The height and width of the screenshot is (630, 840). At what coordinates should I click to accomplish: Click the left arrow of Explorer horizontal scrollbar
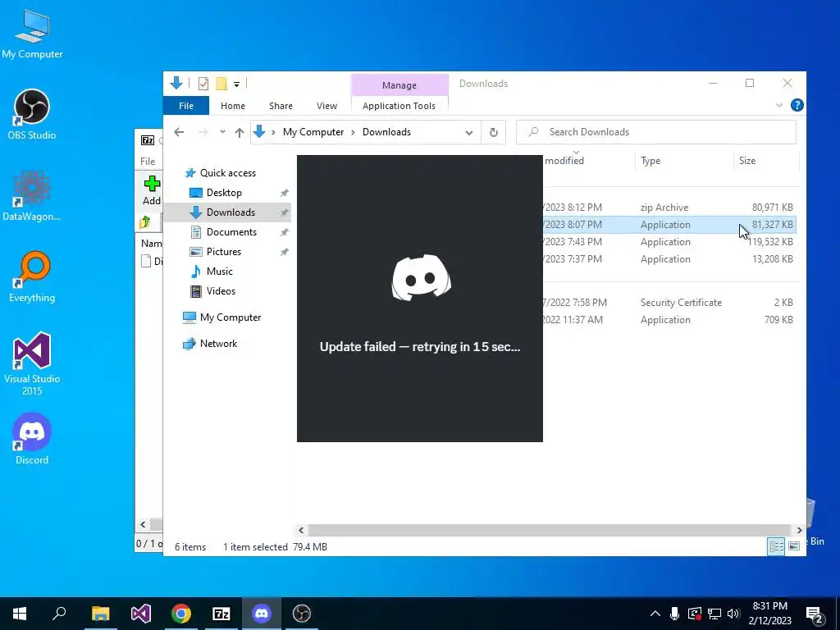301,531
